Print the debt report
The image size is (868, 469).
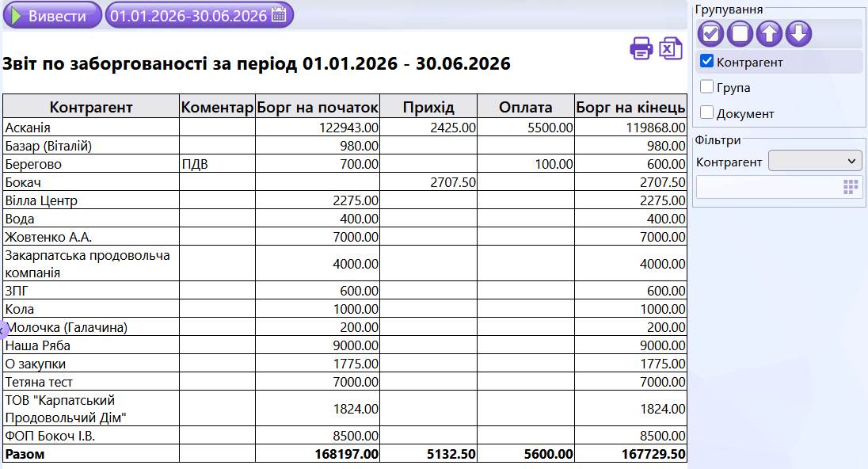(641, 48)
